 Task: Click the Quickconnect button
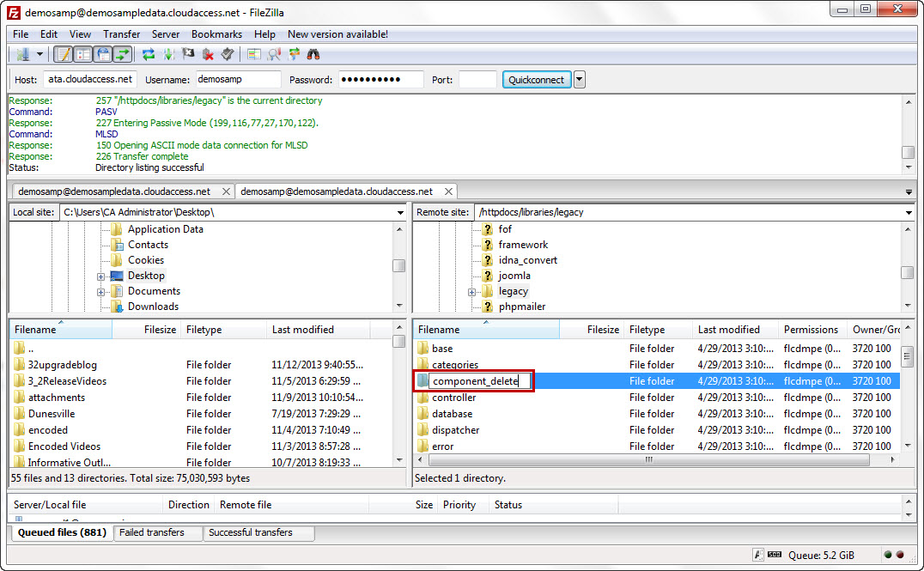tap(536, 80)
